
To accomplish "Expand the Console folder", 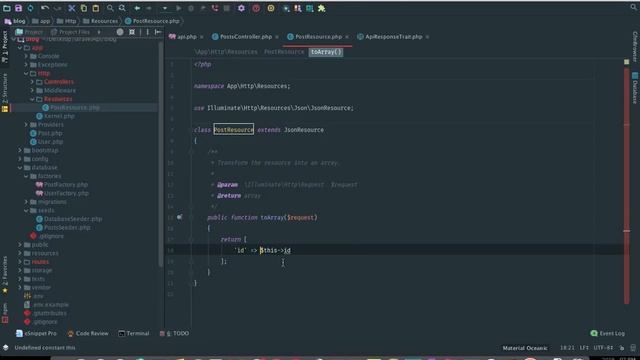I will (26, 56).
